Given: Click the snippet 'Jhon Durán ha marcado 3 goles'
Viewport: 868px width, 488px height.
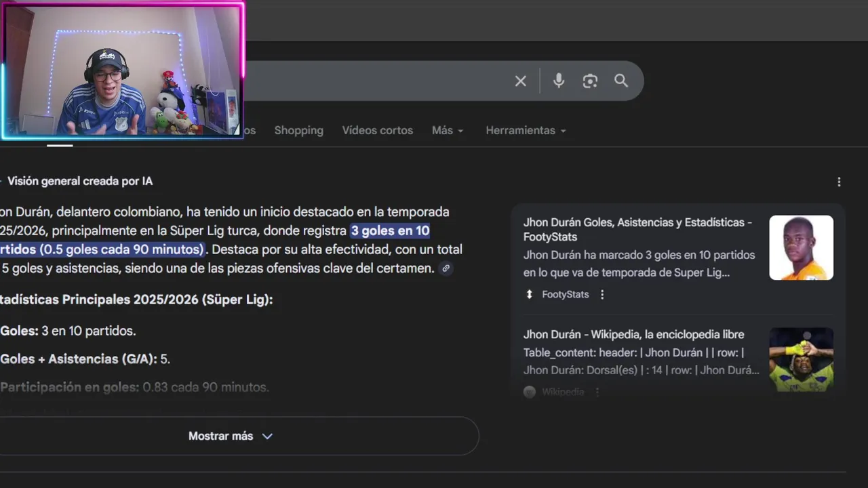Looking at the screenshot, I should pos(639,264).
